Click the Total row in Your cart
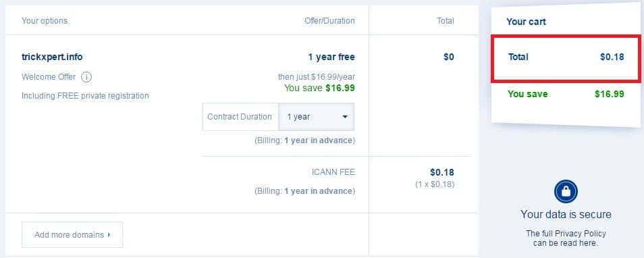The image size is (644, 258). [x=566, y=57]
